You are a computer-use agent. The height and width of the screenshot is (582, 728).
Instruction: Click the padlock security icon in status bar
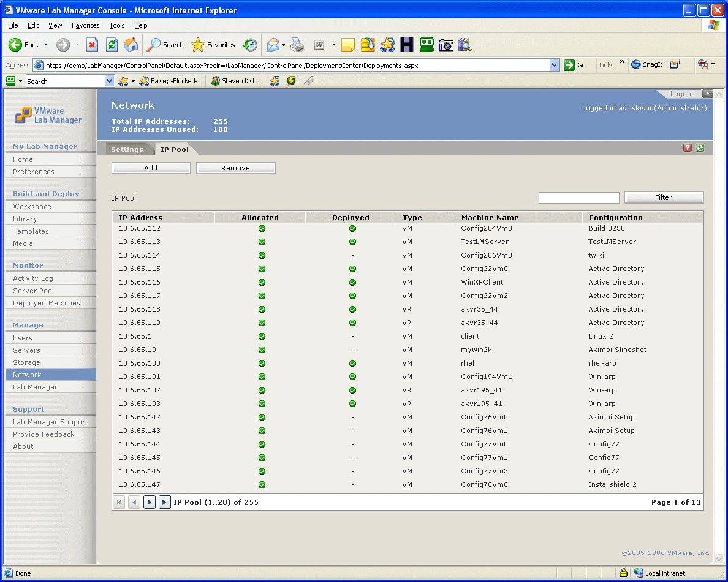click(x=624, y=573)
